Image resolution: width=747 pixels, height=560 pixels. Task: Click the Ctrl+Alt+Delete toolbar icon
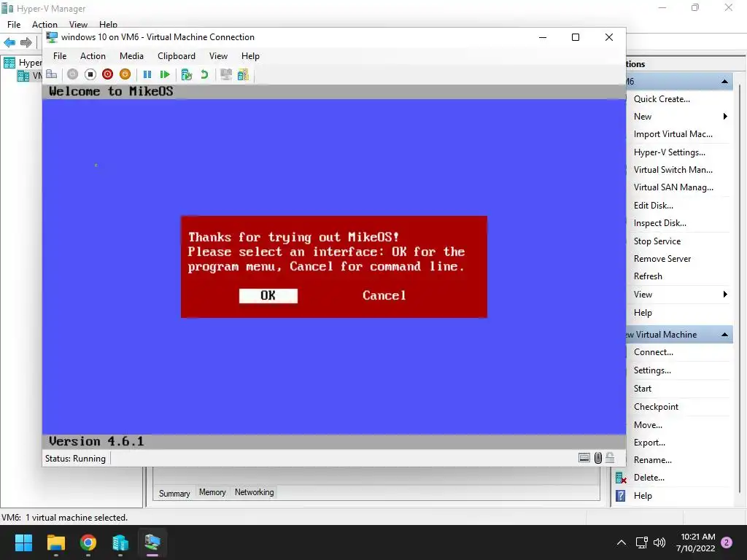[52, 74]
